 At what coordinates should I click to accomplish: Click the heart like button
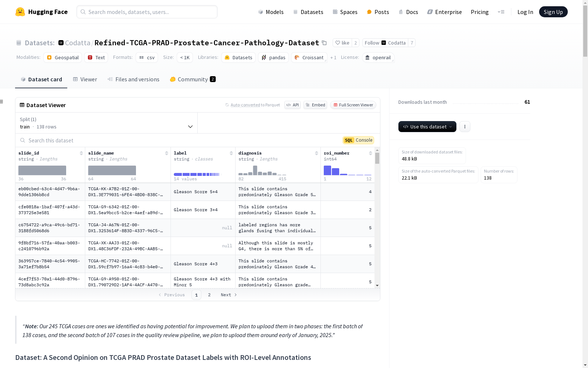tap(342, 43)
